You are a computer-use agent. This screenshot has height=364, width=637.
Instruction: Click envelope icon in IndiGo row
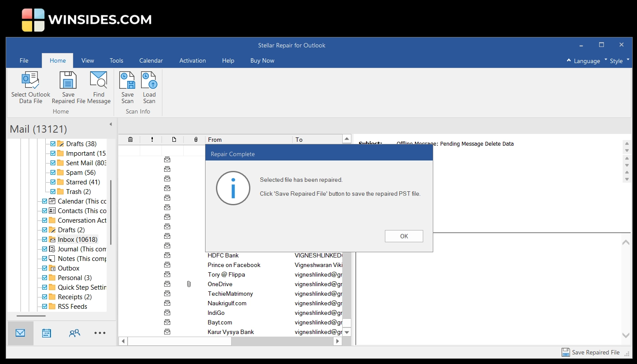[167, 313]
